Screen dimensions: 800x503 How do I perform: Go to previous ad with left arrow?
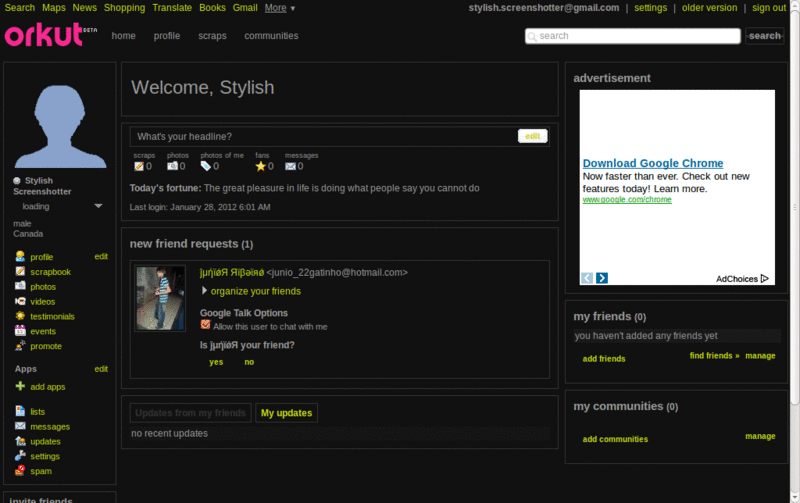coord(587,278)
